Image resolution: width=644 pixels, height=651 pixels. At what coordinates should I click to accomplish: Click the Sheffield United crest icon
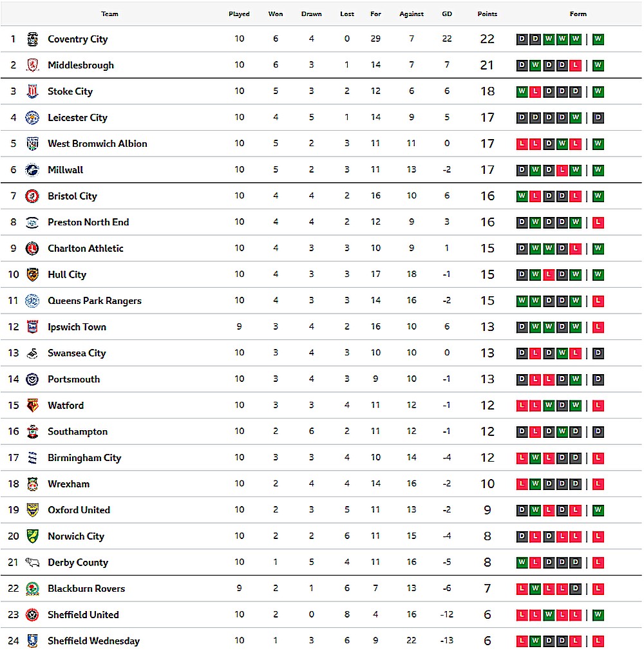click(32, 615)
